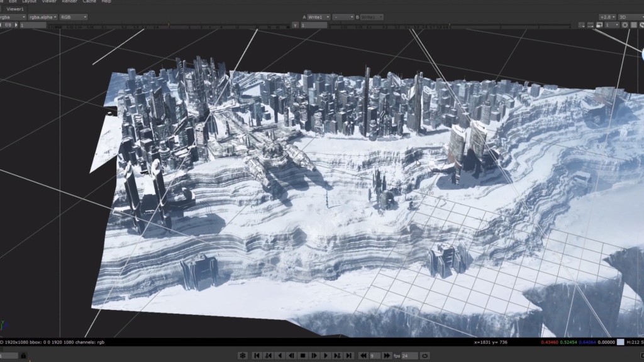Open the +2.8 zoom level dropdown
Viewport: 644px width, 362px height.
608,17
